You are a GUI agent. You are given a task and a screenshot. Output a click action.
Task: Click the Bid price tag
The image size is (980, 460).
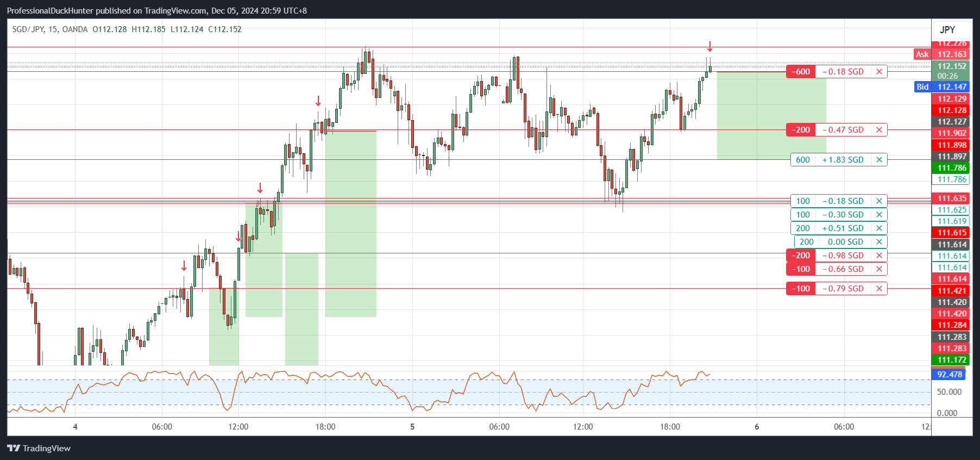coord(922,87)
